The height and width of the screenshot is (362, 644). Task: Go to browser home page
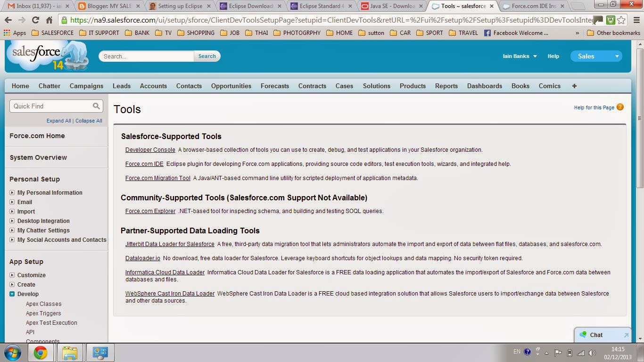[49, 20]
